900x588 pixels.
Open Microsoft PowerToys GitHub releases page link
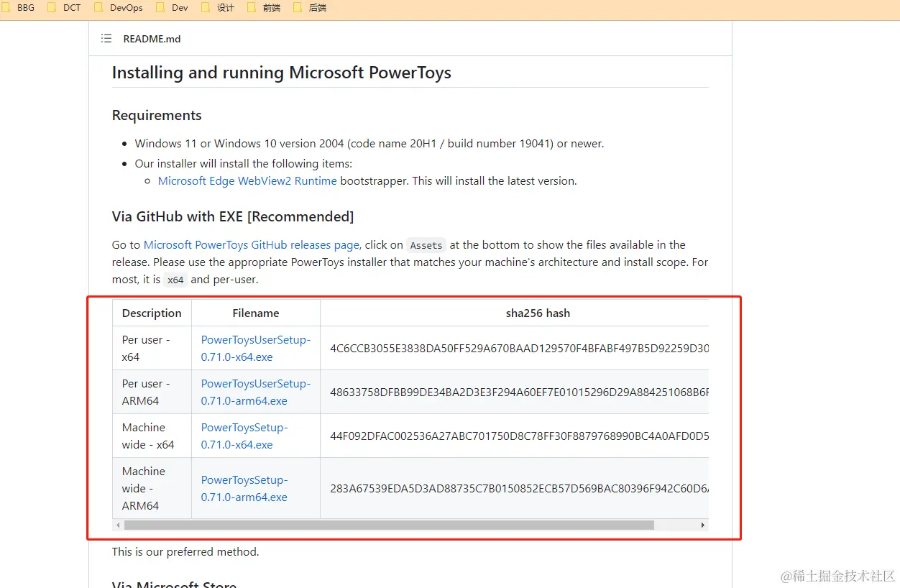click(252, 245)
